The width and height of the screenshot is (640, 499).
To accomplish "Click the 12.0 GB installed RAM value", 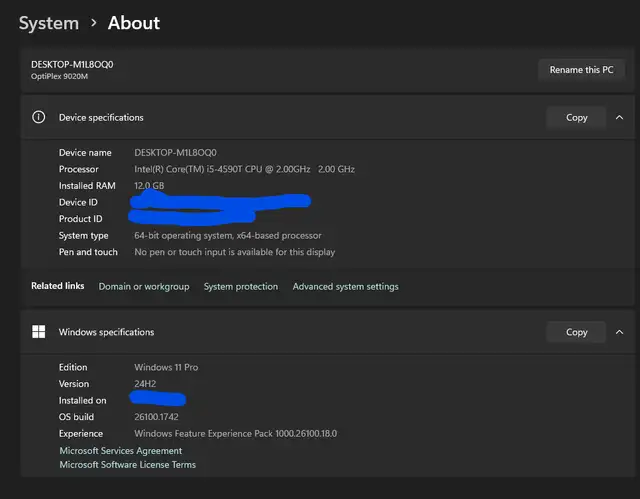I will [149, 186].
